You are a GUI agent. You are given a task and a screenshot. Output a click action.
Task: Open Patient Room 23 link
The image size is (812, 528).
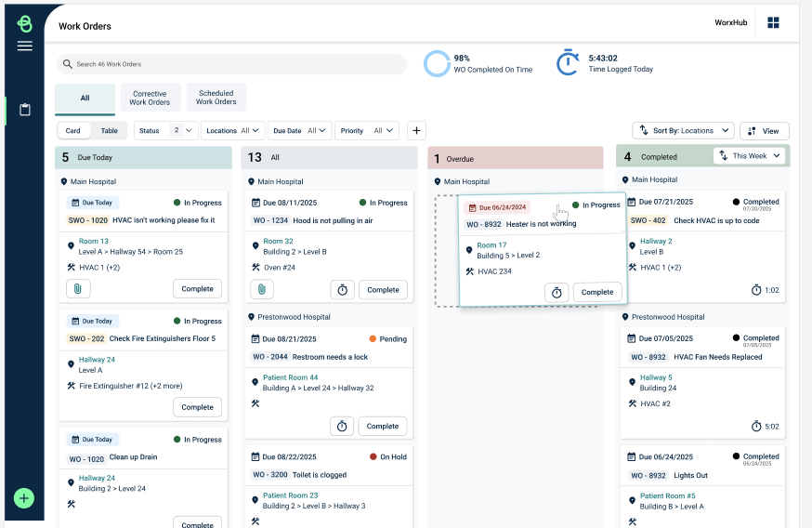point(291,495)
